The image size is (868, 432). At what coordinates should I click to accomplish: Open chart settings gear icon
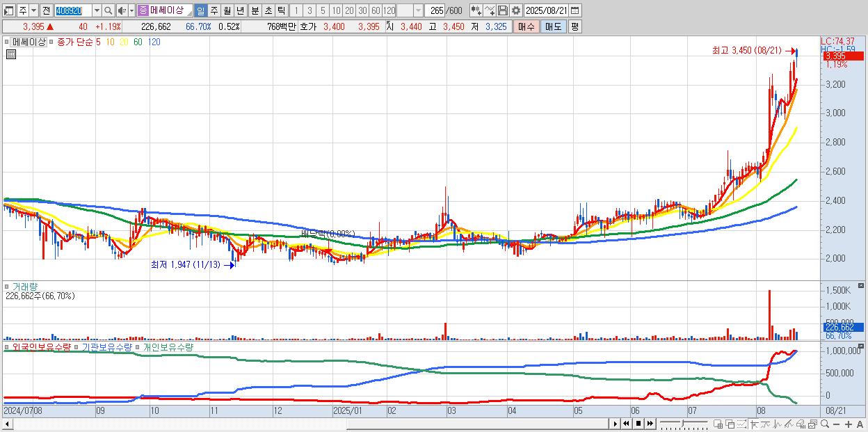[x=516, y=10]
